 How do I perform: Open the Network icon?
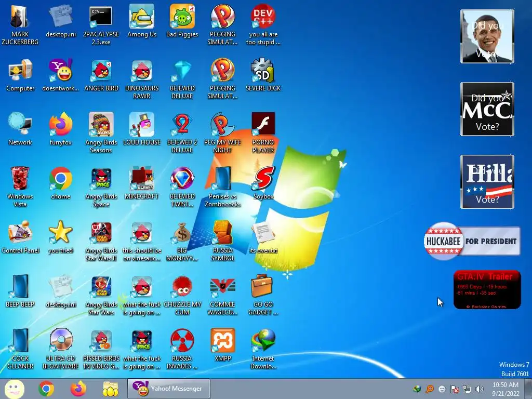(20, 129)
